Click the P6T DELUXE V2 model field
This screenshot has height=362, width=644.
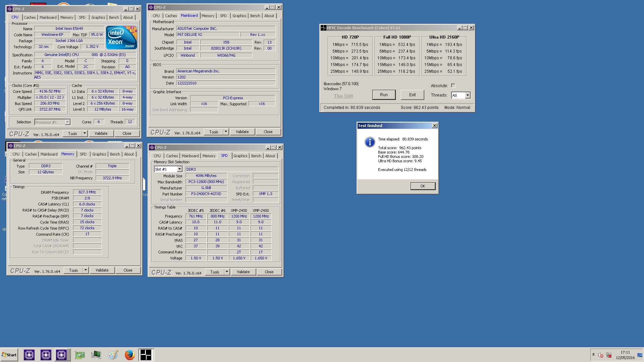208,35
